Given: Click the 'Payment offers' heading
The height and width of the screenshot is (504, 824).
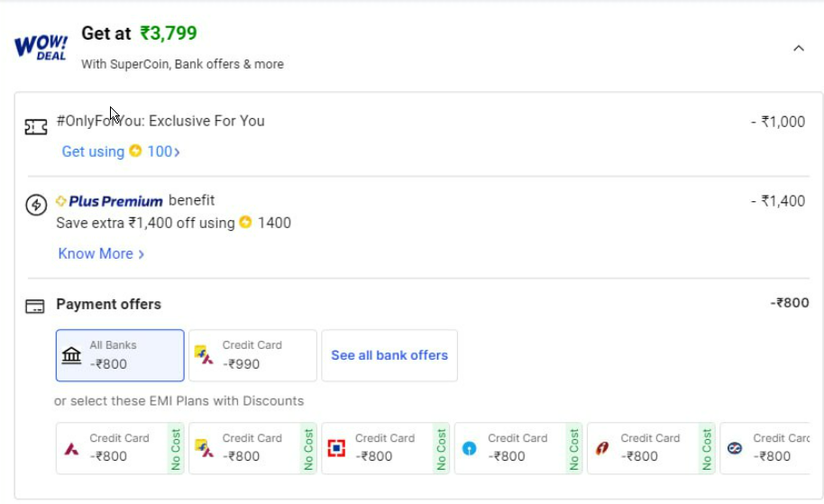Looking at the screenshot, I should pos(109,304).
